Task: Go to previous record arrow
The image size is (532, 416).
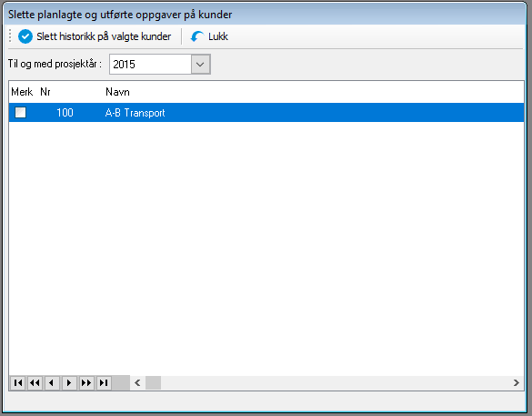Action: 52,383
